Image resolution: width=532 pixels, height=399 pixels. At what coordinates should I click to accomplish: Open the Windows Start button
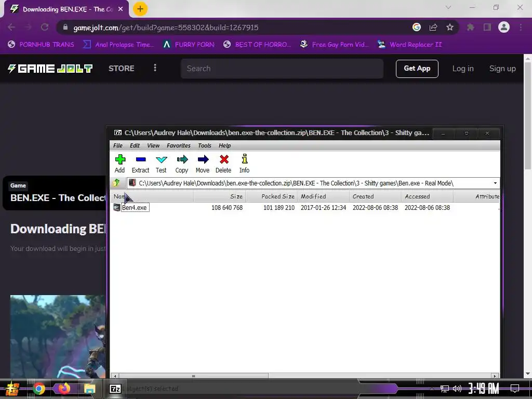pyautogui.click(x=12, y=389)
